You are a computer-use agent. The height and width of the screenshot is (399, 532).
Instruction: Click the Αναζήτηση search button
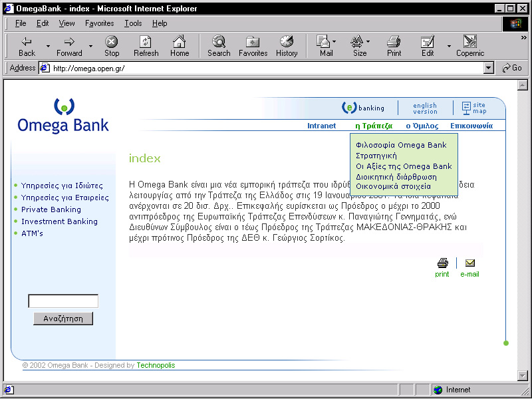[63, 319]
